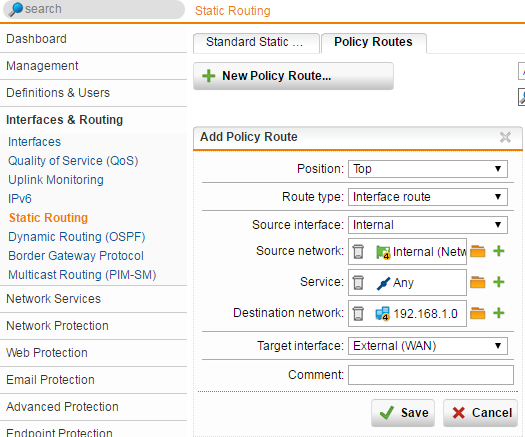Choose a Target interface from dropdown

pyautogui.click(x=428, y=346)
